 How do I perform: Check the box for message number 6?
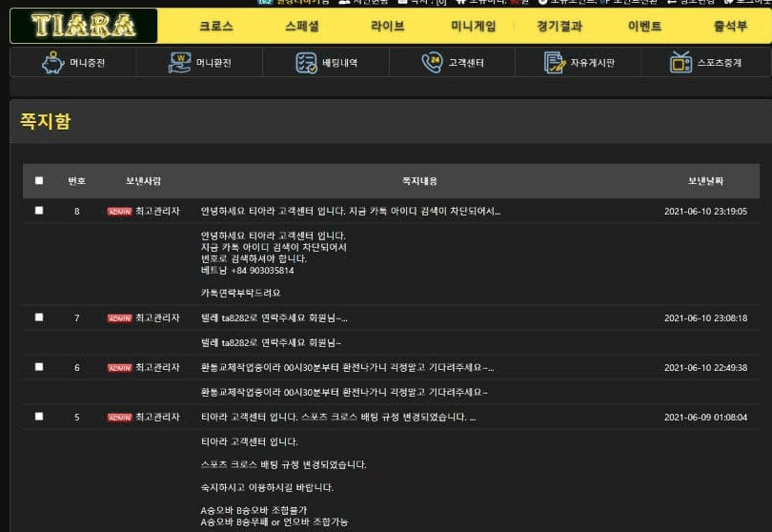point(39,366)
